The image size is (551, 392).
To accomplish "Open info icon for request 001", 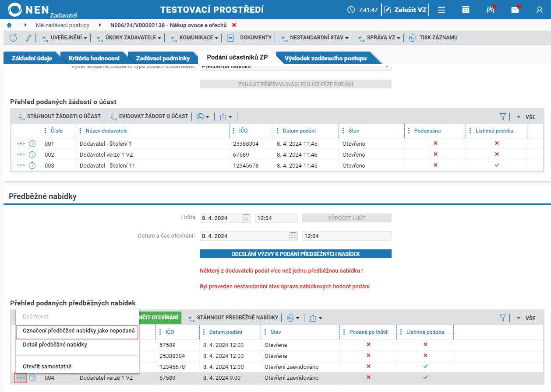I will click(x=32, y=143).
